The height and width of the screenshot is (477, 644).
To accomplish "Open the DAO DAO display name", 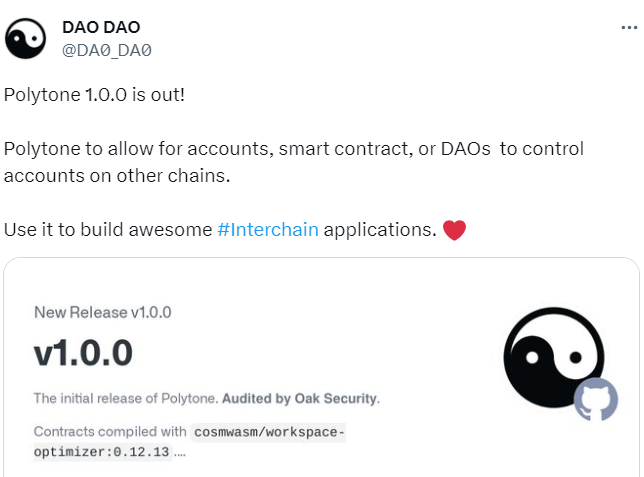I will 101,27.
